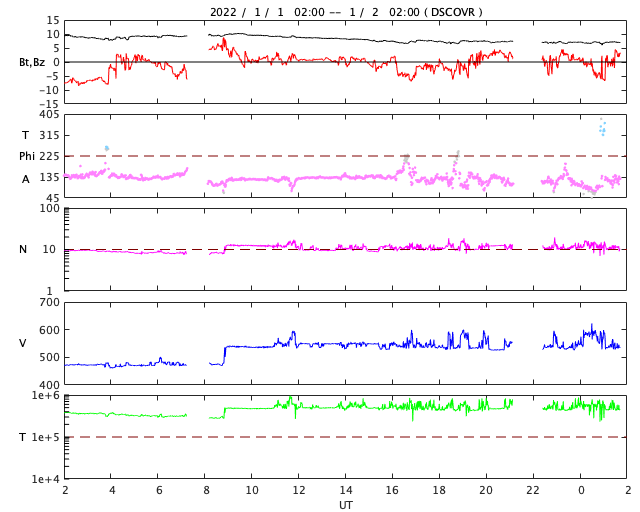Screen dimensions: 640x512
Task: Click the 'Bt,Bz' axis label
Action: click(x=32, y=62)
